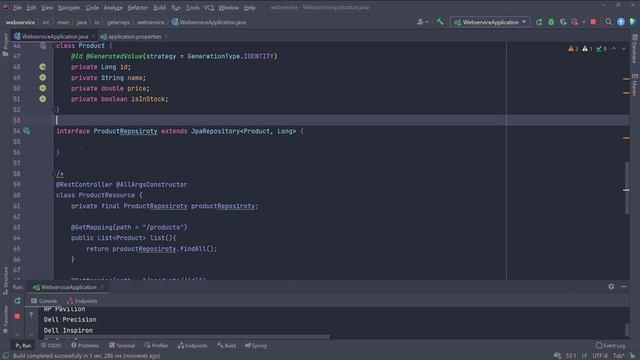Image resolution: width=640 pixels, height=360 pixels.
Task: Click UTF-8 encoding in status bar
Action: 600,356
